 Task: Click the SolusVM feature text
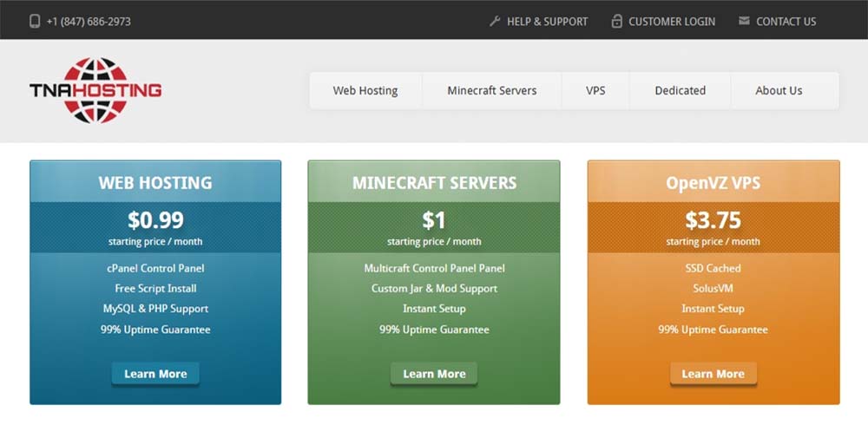(x=713, y=288)
